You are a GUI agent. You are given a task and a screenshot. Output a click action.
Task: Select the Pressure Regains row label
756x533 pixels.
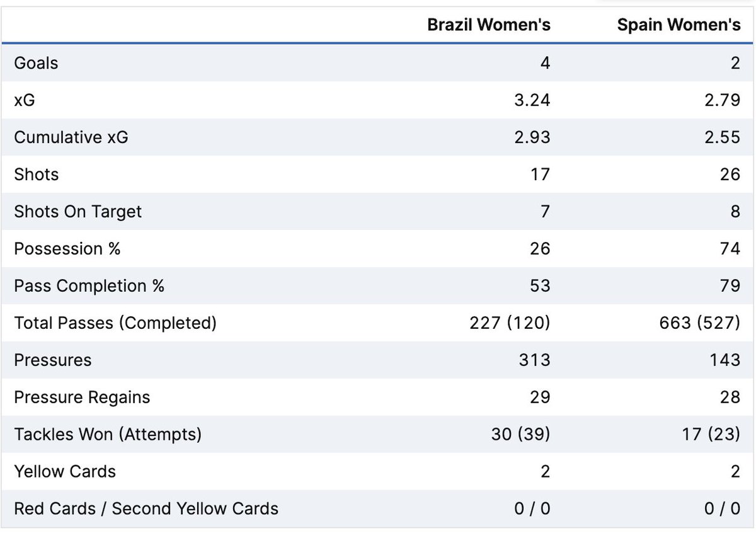[x=83, y=398]
